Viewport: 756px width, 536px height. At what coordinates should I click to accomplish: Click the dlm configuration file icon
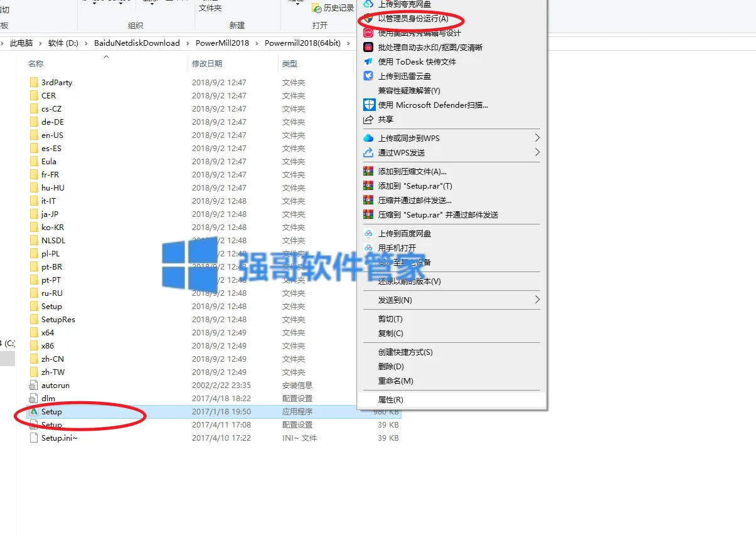(34, 398)
